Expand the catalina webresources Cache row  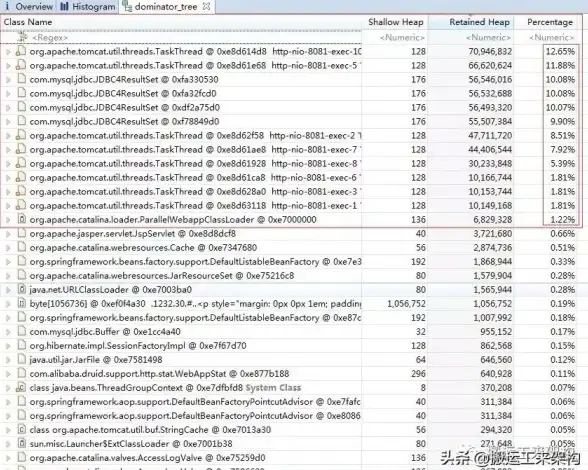click(x=8, y=248)
